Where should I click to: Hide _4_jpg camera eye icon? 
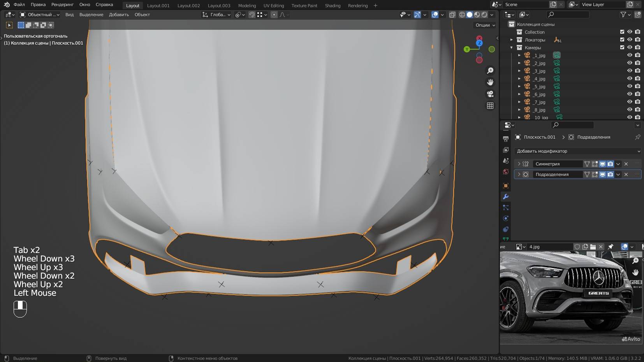[x=630, y=79]
